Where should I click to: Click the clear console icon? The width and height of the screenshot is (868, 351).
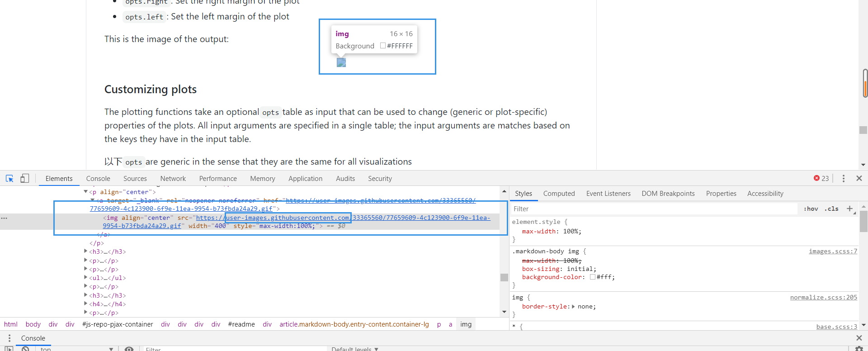[x=25, y=349]
